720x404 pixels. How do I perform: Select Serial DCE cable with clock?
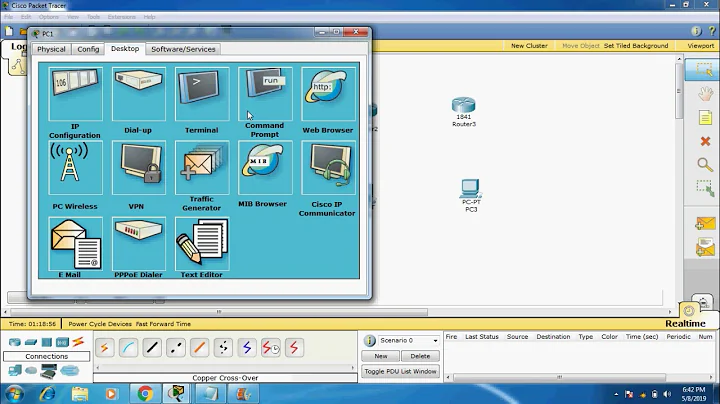(x=271, y=348)
